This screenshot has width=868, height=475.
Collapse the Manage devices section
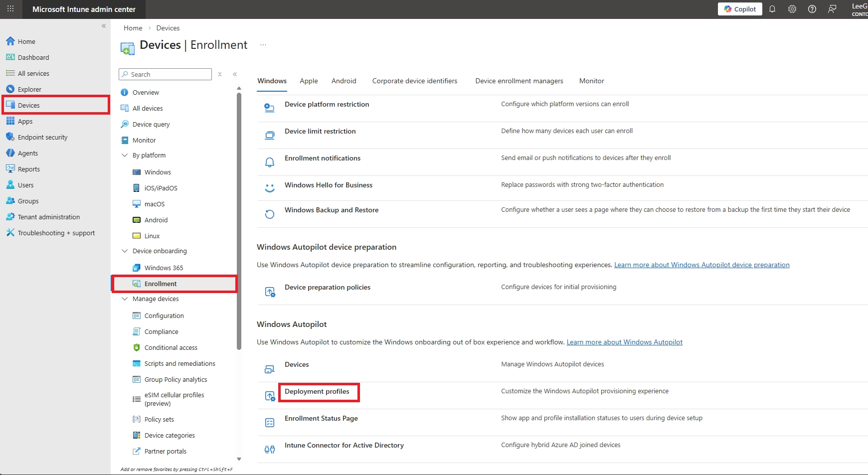point(125,299)
